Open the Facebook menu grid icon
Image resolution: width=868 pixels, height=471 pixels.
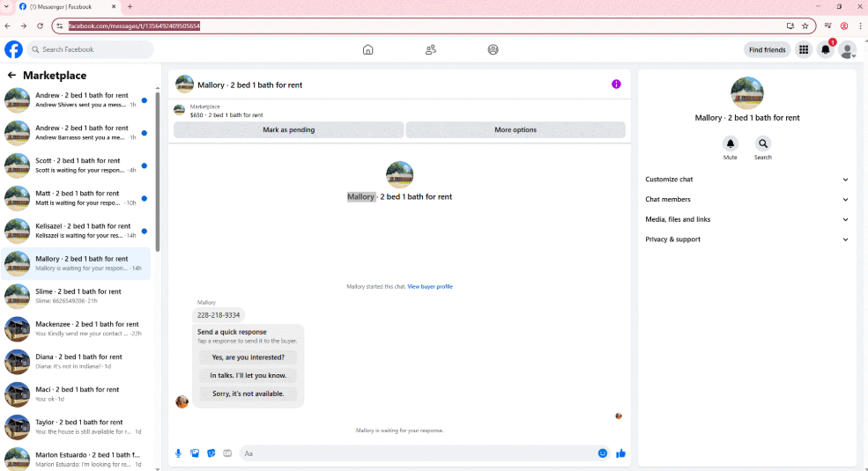click(x=804, y=50)
